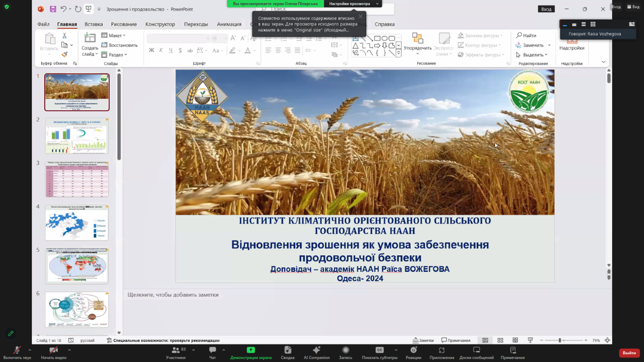Click the Undo arrow in quick access toolbar

pyautogui.click(x=63, y=9)
